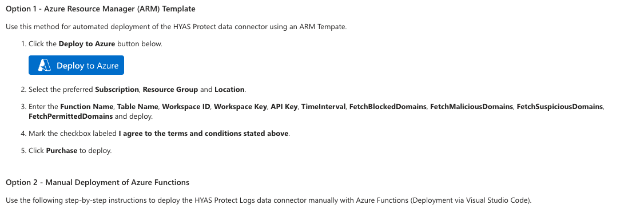Click the Option 1 ARM Template heading
Viewport: 644px width, 221px height.
101,9
